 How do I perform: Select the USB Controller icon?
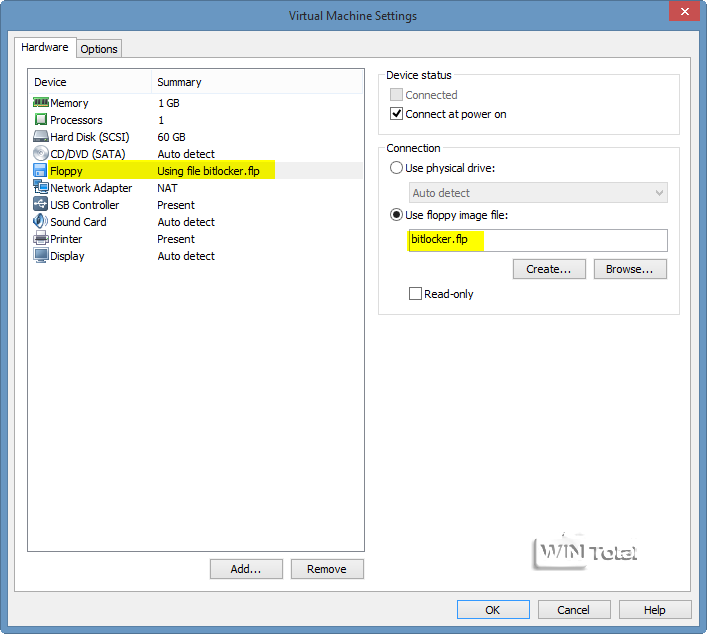pyautogui.click(x=40, y=204)
